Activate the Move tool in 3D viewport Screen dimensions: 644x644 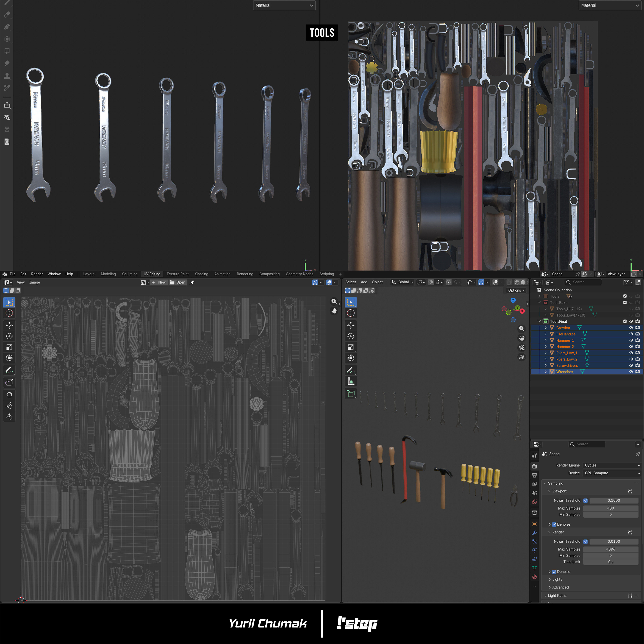pos(351,325)
